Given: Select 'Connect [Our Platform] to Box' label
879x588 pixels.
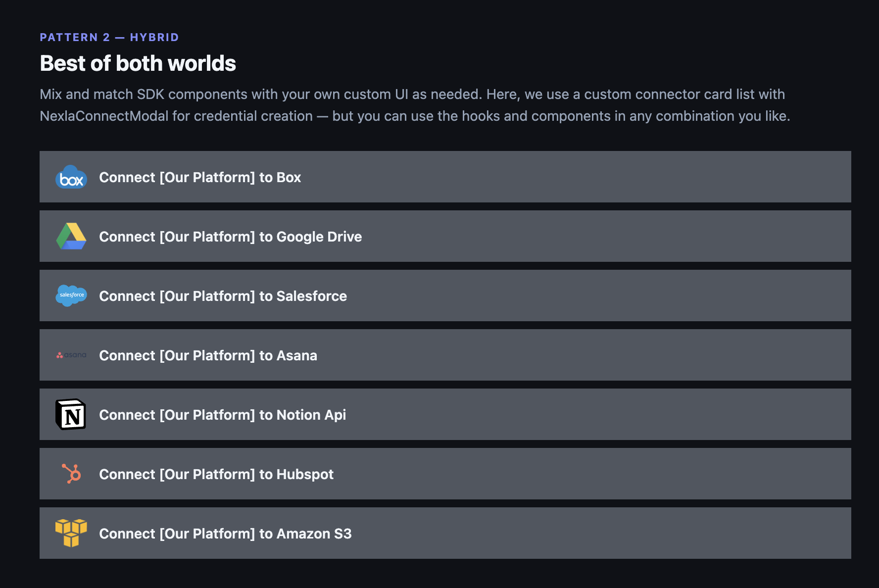Looking at the screenshot, I should click(200, 177).
